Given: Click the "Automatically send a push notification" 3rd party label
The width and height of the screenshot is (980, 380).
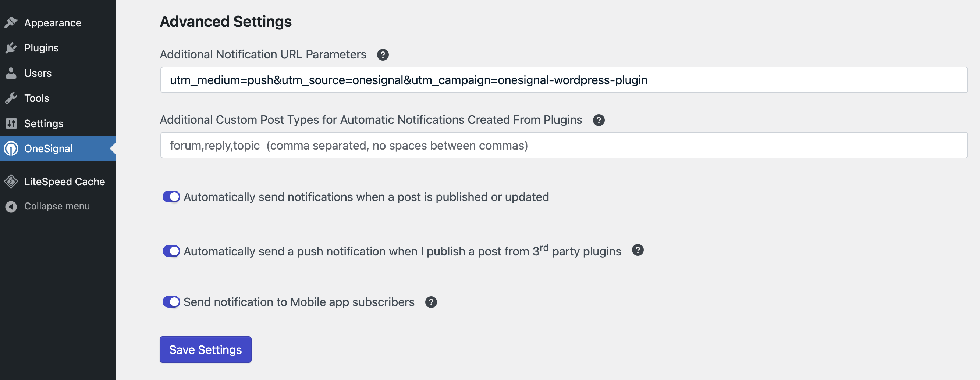Looking at the screenshot, I should 402,251.
